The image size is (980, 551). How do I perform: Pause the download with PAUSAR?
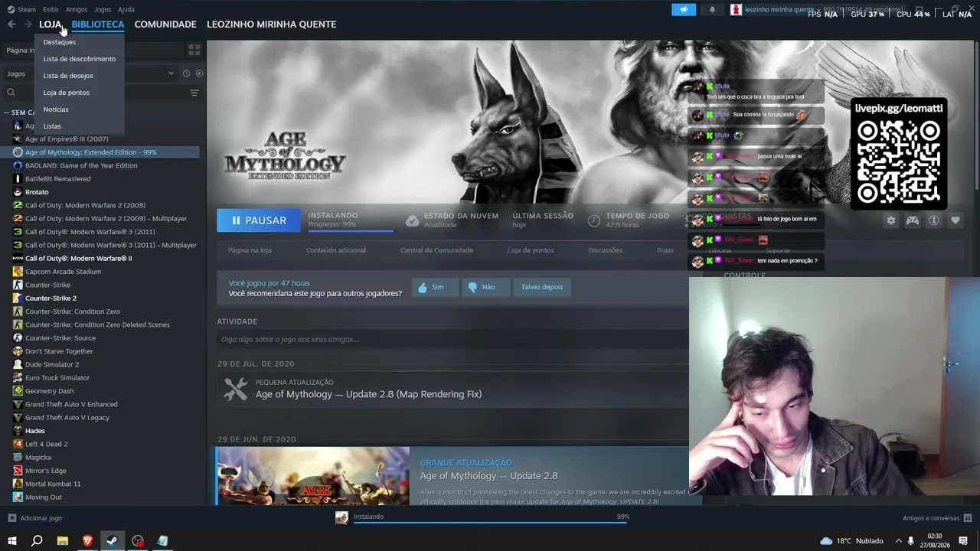click(259, 220)
